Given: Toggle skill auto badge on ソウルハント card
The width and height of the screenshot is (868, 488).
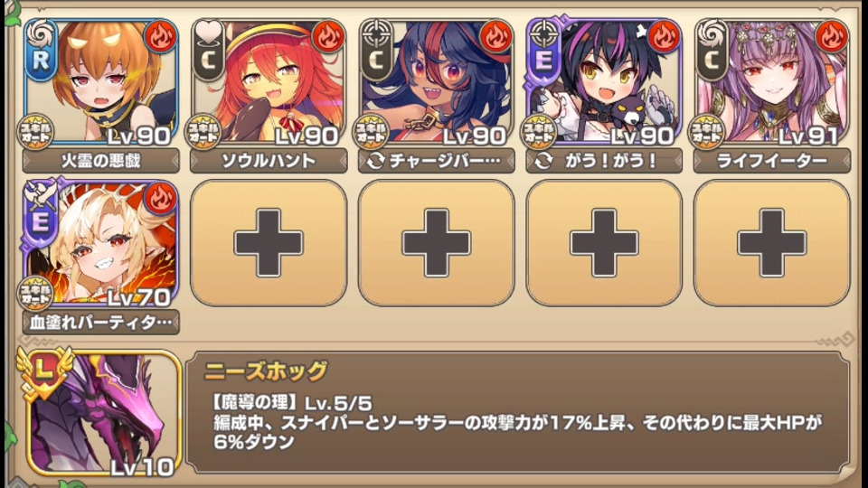Looking at the screenshot, I should tap(203, 132).
